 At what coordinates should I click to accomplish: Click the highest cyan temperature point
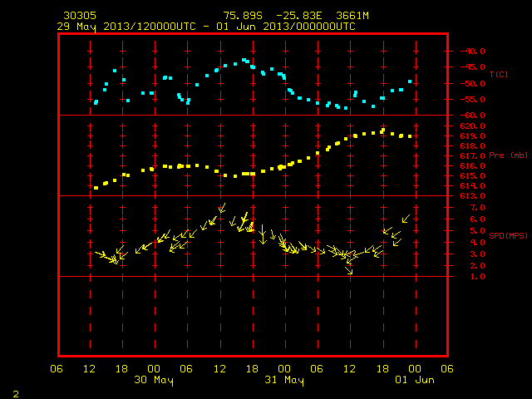pyautogui.click(x=244, y=60)
